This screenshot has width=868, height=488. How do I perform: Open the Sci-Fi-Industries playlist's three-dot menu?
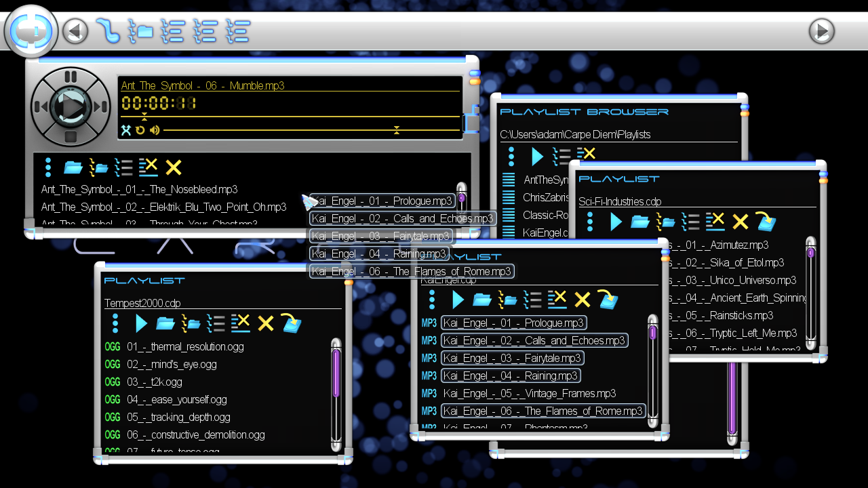pyautogui.click(x=590, y=222)
